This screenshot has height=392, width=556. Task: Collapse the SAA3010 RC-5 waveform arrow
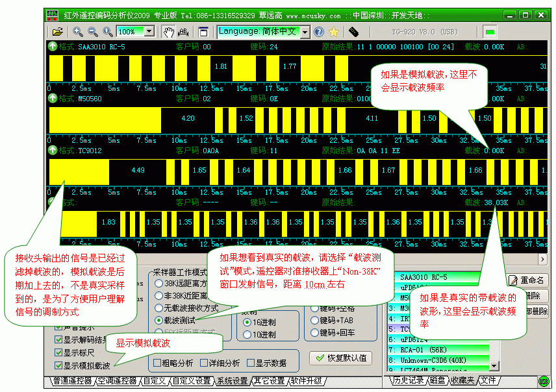[x=53, y=47]
